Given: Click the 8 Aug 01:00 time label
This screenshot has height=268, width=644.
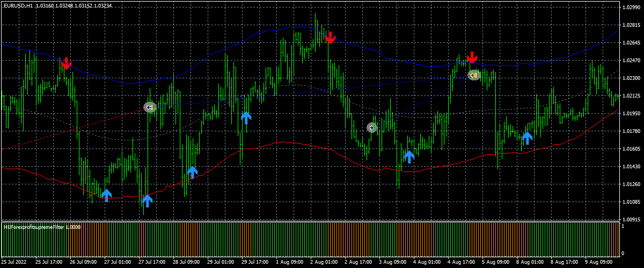Looking at the screenshot, I should click(x=529, y=262).
